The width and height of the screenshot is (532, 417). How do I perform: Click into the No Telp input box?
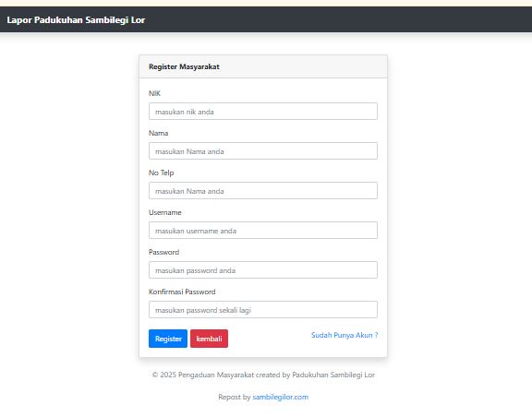[263, 191]
